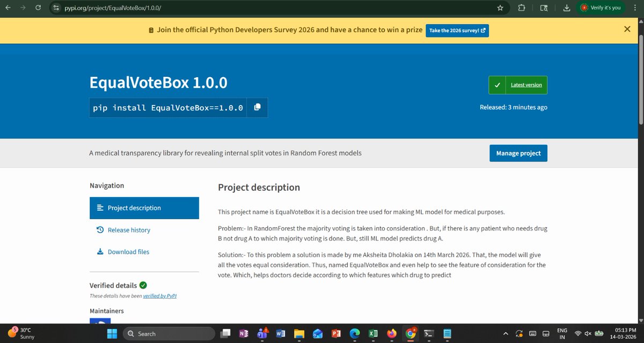Click the Maintainers heading
This screenshot has height=343, width=644.
(107, 311)
